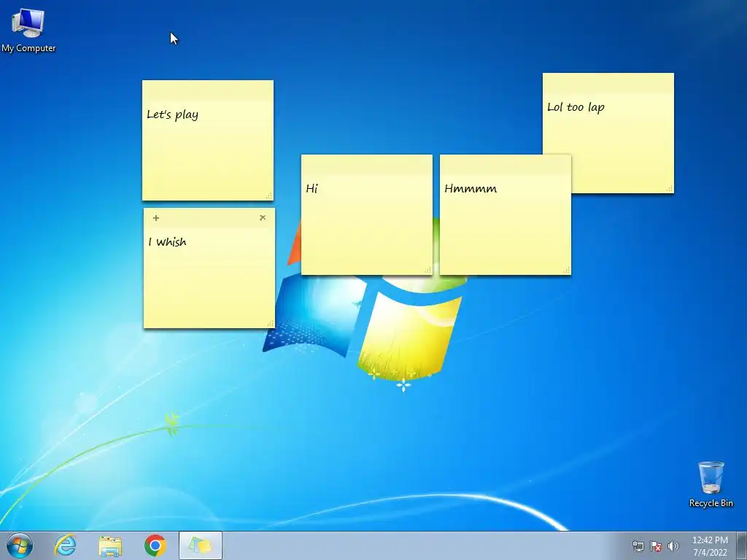
Task: Click the 'I whish' note resize grip
Action: pyautogui.click(x=270, y=323)
